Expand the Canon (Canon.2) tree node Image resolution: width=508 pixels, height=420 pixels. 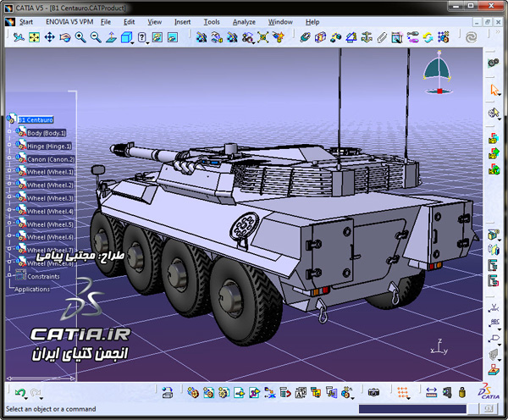click(9, 157)
